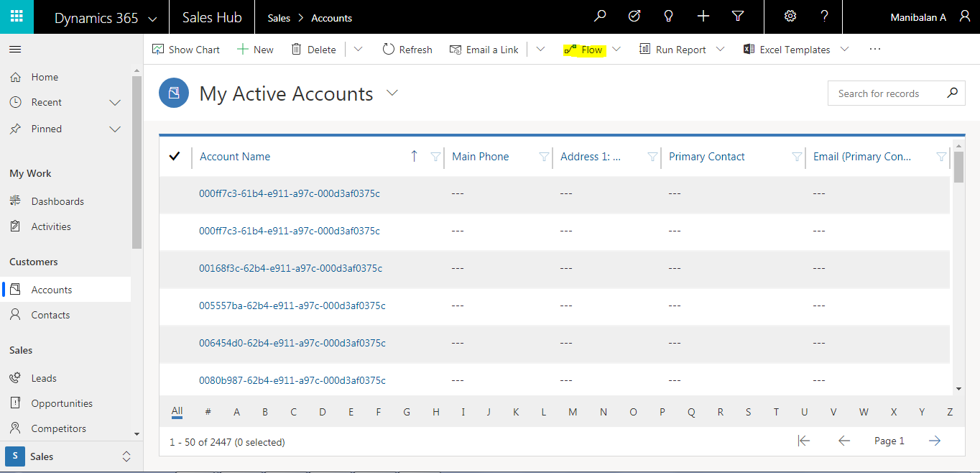Refresh the accounts list
This screenshot has height=473, width=980.
tap(407, 50)
